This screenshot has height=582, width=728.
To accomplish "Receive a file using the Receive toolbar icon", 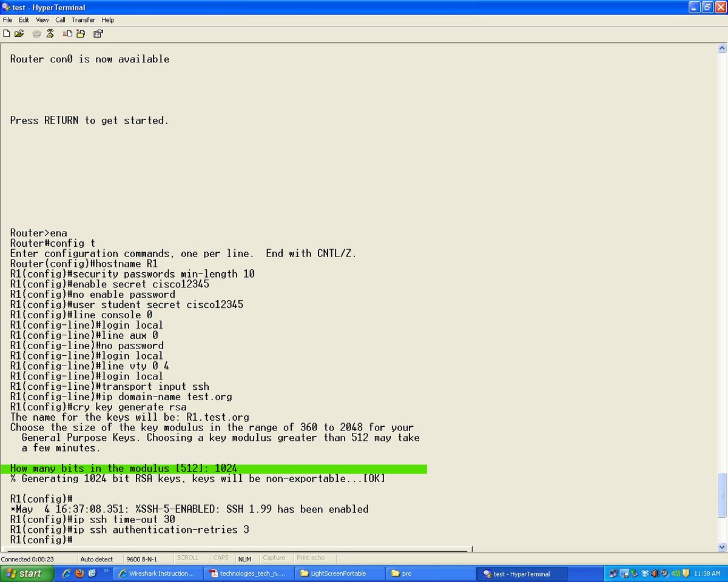I will pos(81,33).
